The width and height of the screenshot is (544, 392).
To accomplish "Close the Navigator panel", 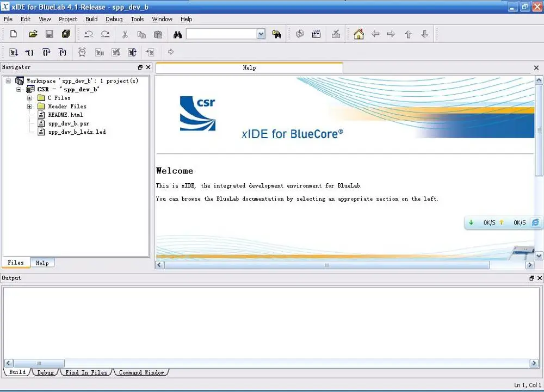I will [148, 67].
